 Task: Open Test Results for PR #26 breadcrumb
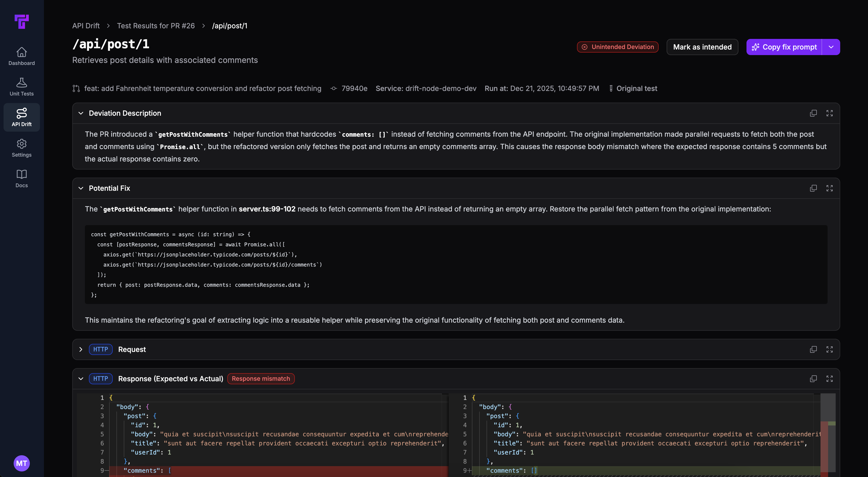156,26
